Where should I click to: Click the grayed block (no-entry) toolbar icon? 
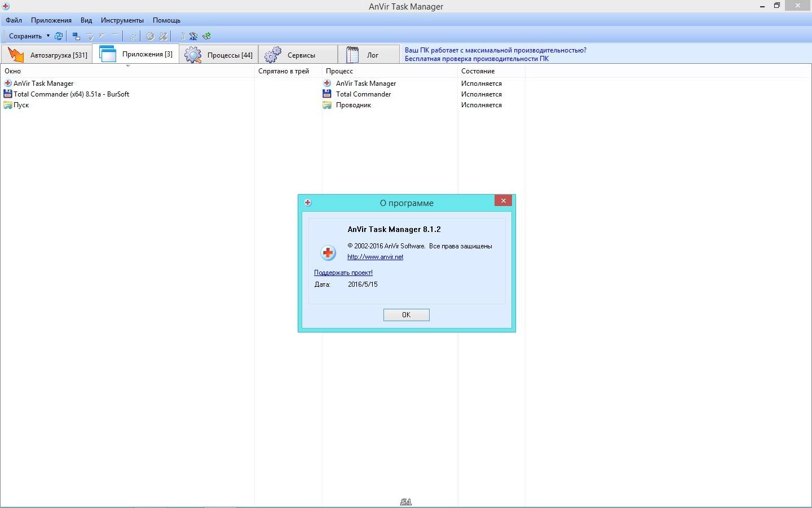point(150,36)
